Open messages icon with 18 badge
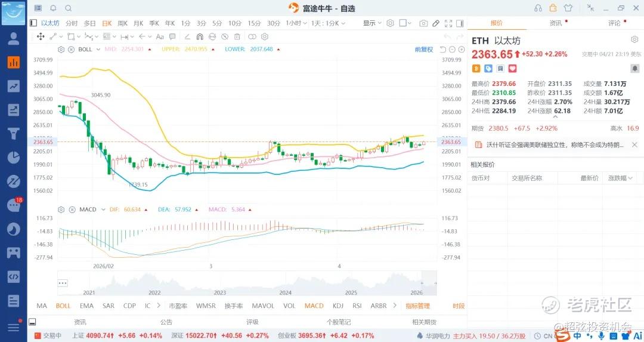The width and height of the screenshot is (644, 342). (13, 205)
